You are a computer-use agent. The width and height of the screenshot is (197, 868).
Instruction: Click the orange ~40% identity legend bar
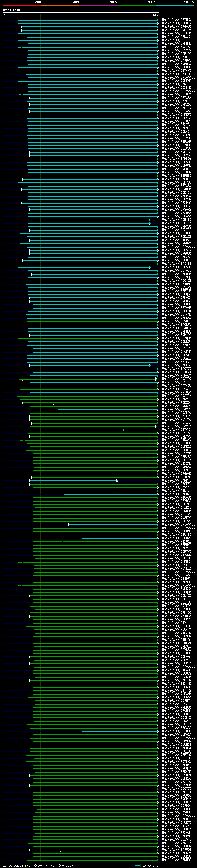click(x=60, y=6)
